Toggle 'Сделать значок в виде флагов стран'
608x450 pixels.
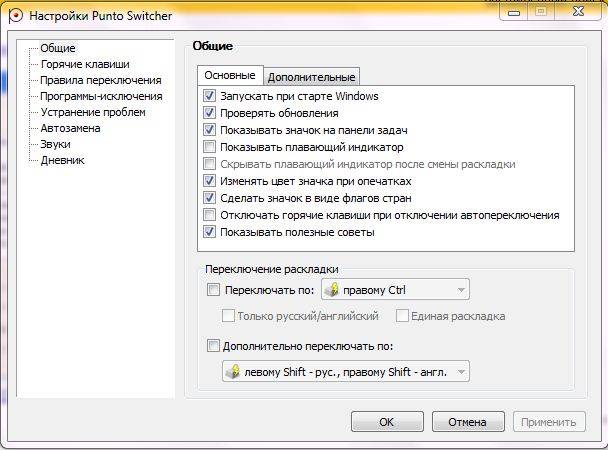tap(209, 198)
